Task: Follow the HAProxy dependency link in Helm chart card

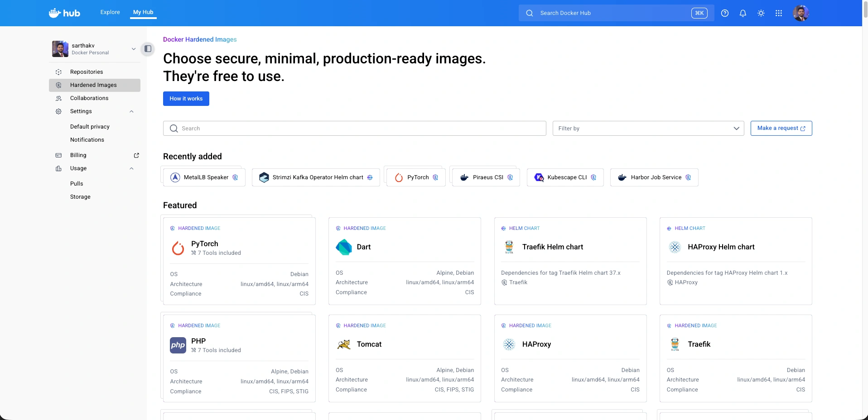Action: pos(686,282)
